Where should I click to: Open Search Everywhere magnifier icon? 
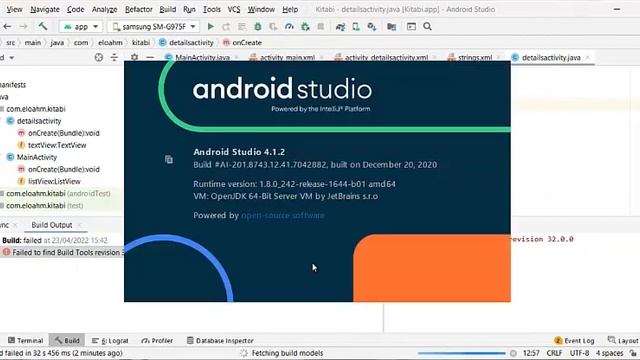point(427,27)
